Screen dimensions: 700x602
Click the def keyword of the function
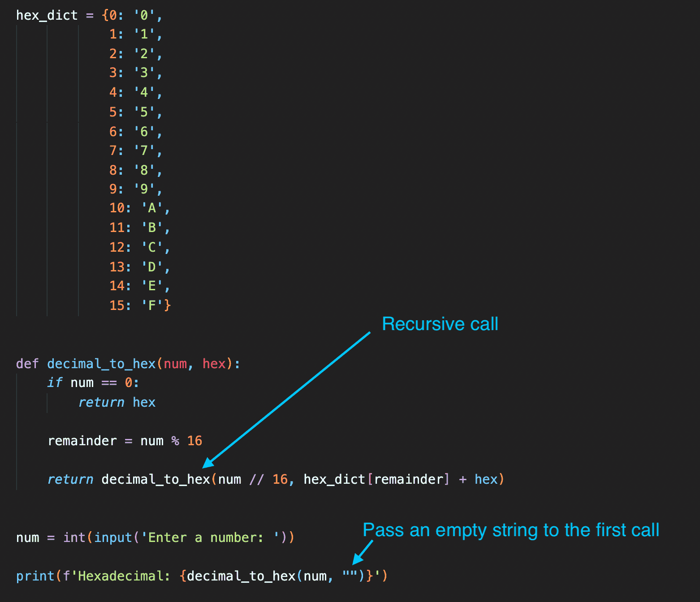click(x=28, y=364)
